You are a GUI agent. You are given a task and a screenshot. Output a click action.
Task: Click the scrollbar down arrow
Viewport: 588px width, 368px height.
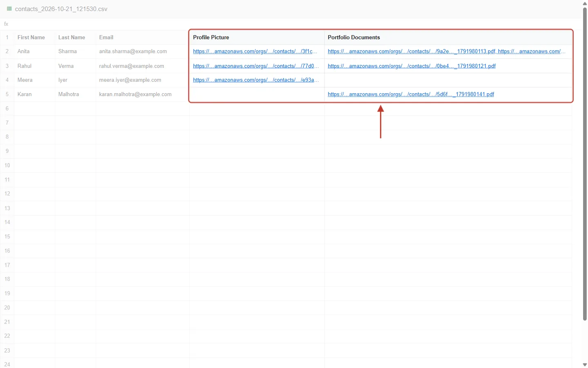click(585, 364)
